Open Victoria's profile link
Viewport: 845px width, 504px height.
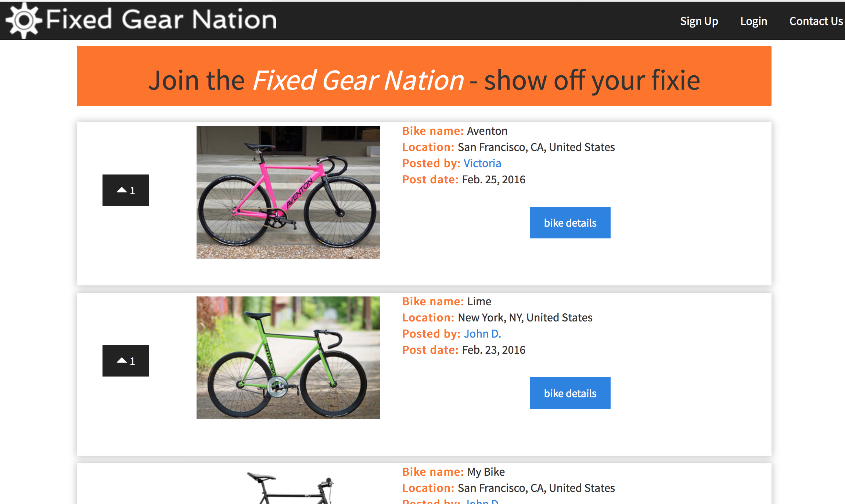click(482, 163)
